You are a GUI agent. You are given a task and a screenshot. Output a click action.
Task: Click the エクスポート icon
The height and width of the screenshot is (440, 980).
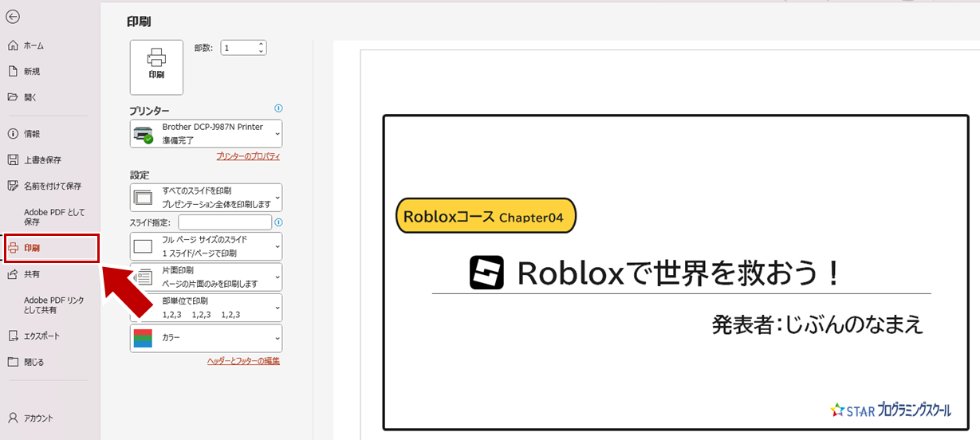[x=13, y=336]
